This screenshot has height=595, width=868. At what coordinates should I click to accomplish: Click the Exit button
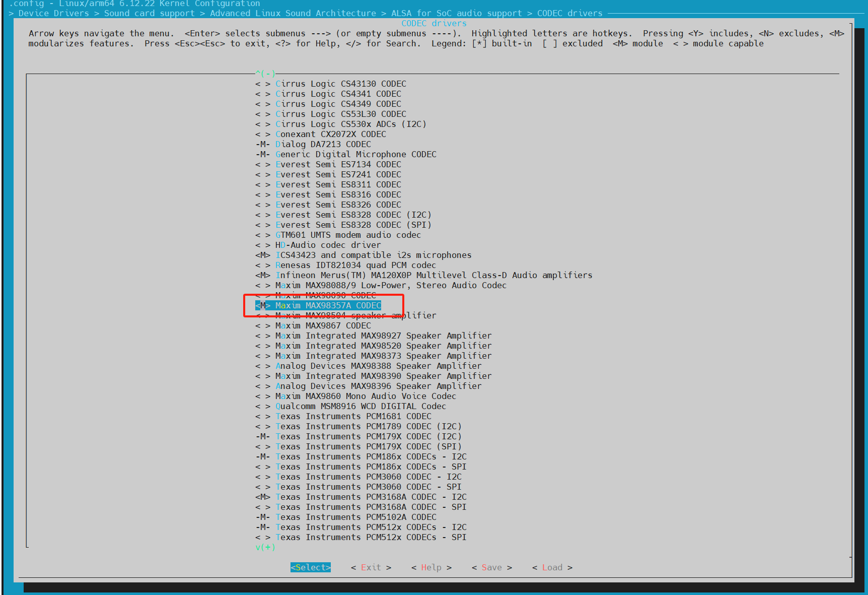coord(371,567)
